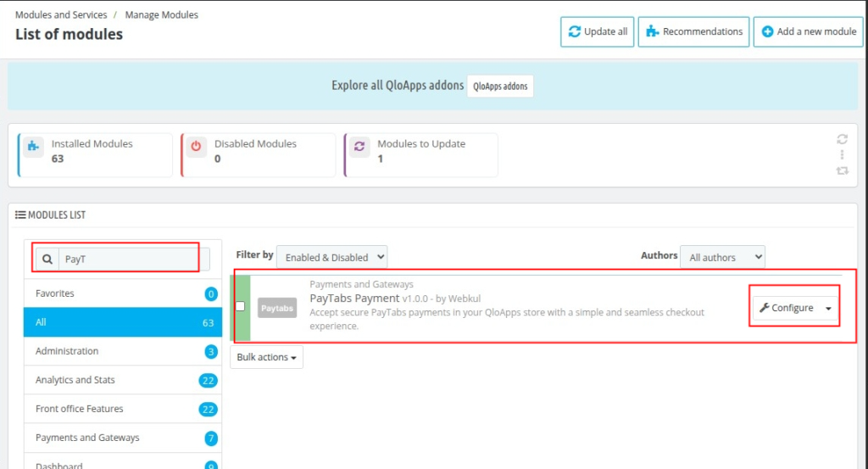The height and width of the screenshot is (469, 868).
Task: Click the Installed Modules puzzle icon
Action: click(x=33, y=146)
